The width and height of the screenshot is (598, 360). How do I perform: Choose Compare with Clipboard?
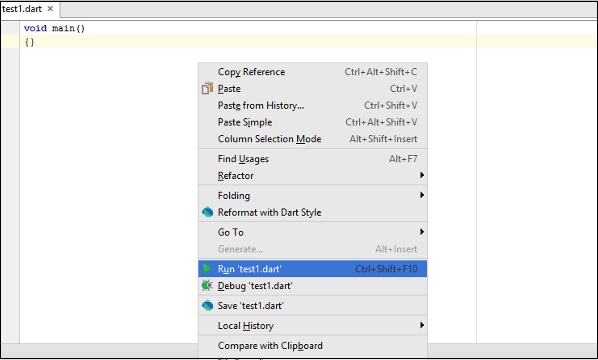click(x=313, y=346)
